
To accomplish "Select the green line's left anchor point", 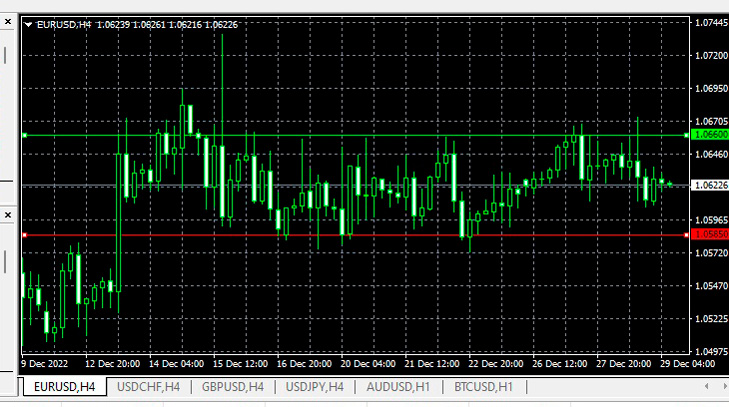I will tap(24, 134).
